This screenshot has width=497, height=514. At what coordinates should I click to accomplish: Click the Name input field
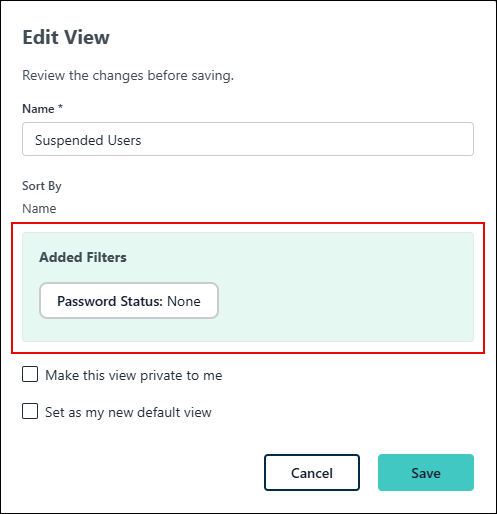[x=248, y=139]
